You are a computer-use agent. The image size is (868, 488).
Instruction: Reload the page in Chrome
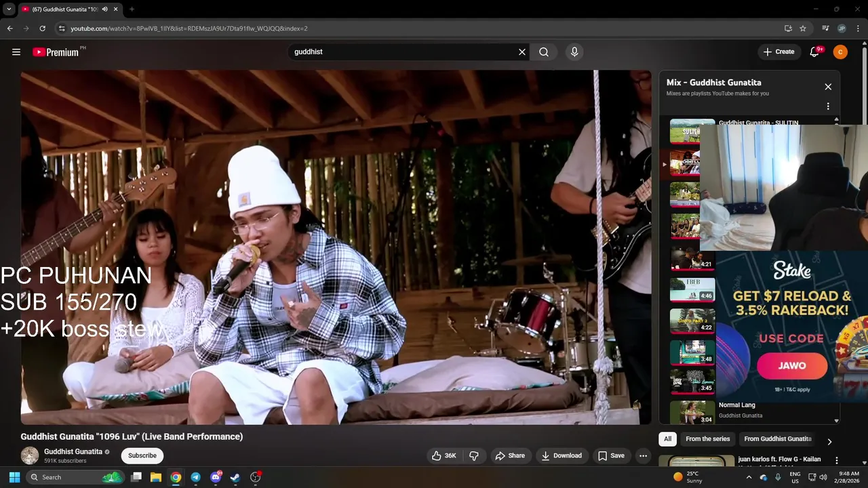[x=42, y=28]
